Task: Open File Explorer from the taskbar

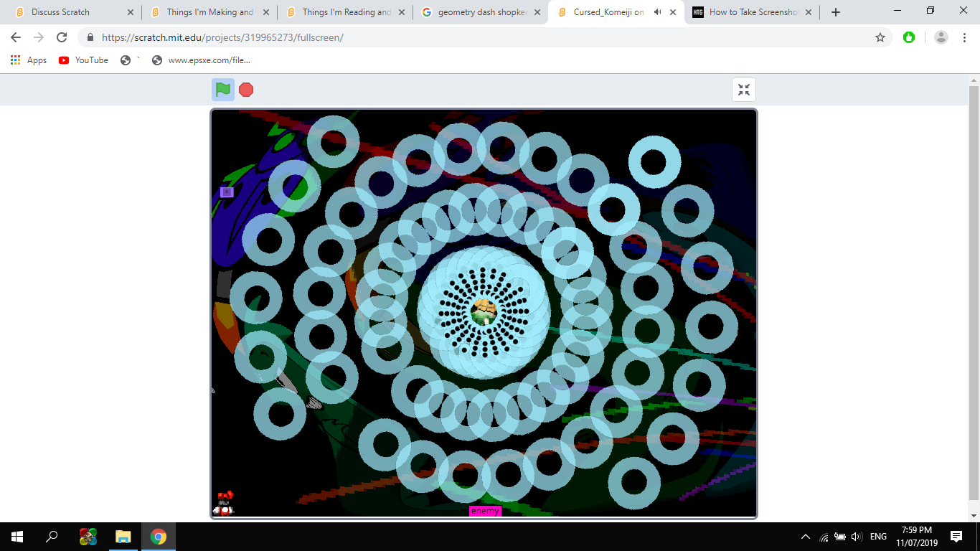Action: pyautogui.click(x=123, y=537)
